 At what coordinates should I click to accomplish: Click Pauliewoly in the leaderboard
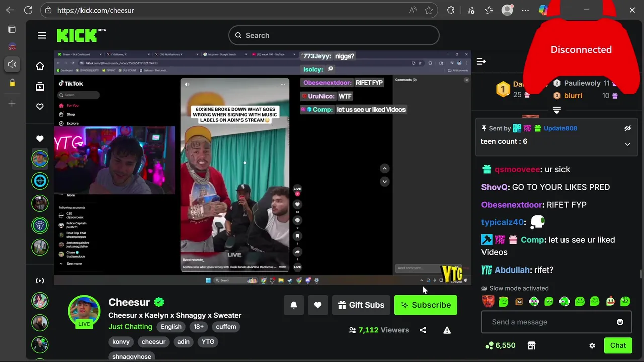tap(582, 83)
